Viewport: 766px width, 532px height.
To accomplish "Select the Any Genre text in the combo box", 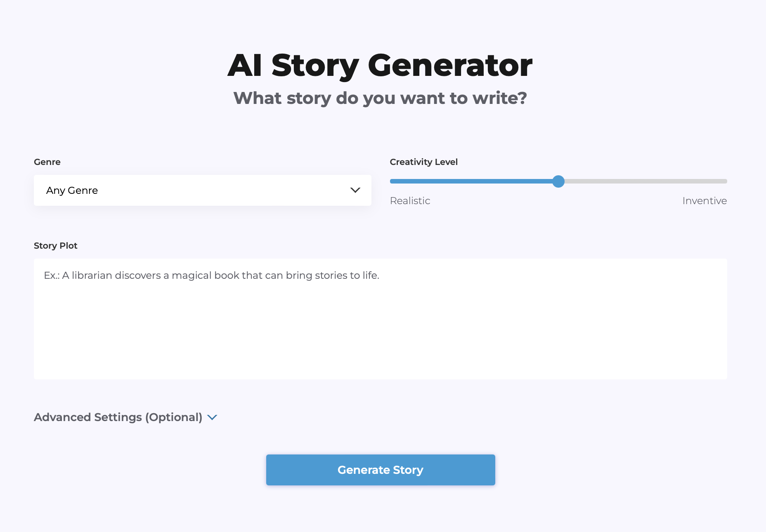I will (x=72, y=191).
